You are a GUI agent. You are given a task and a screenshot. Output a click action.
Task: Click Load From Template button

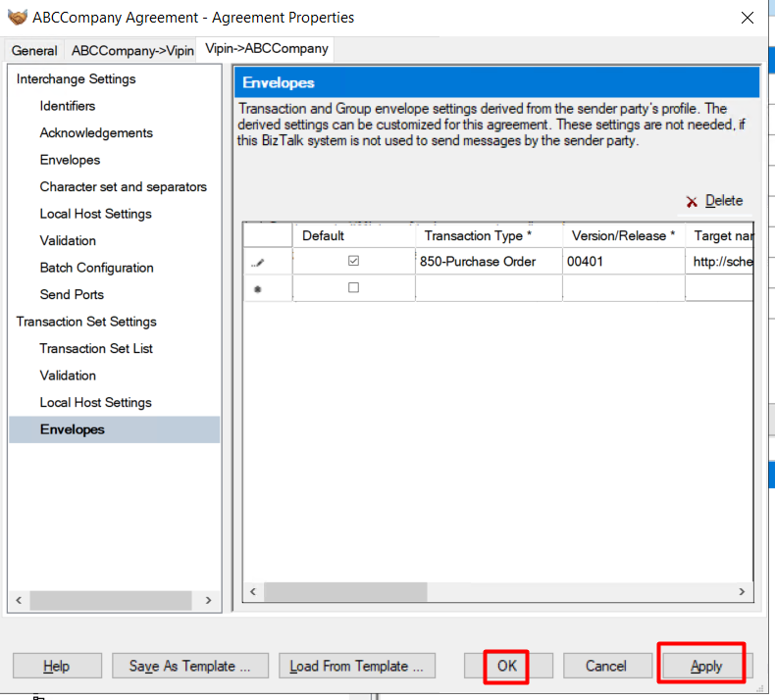[357, 666]
